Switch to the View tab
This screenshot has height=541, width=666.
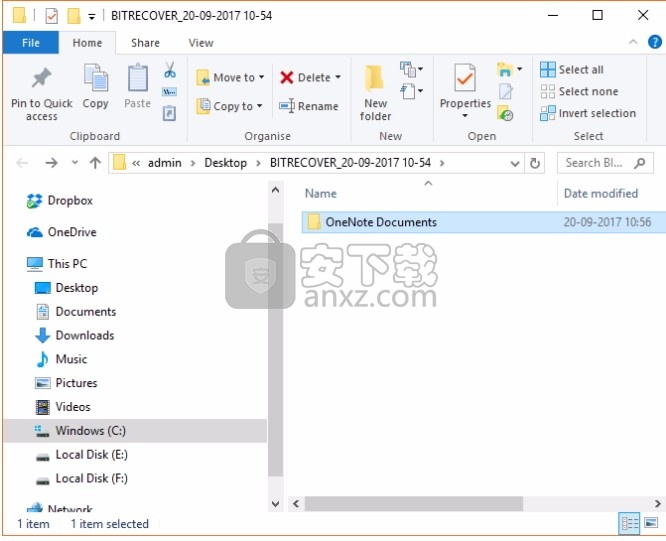pyautogui.click(x=201, y=43)
